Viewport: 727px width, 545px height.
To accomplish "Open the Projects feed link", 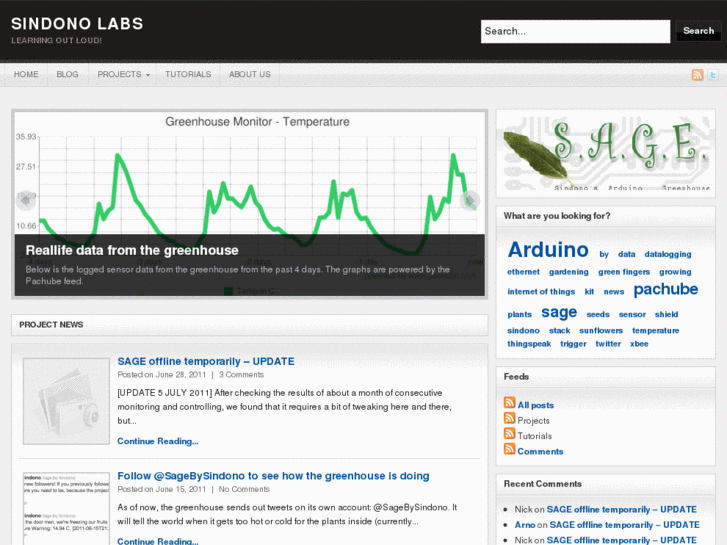I will tap(533, 421).
